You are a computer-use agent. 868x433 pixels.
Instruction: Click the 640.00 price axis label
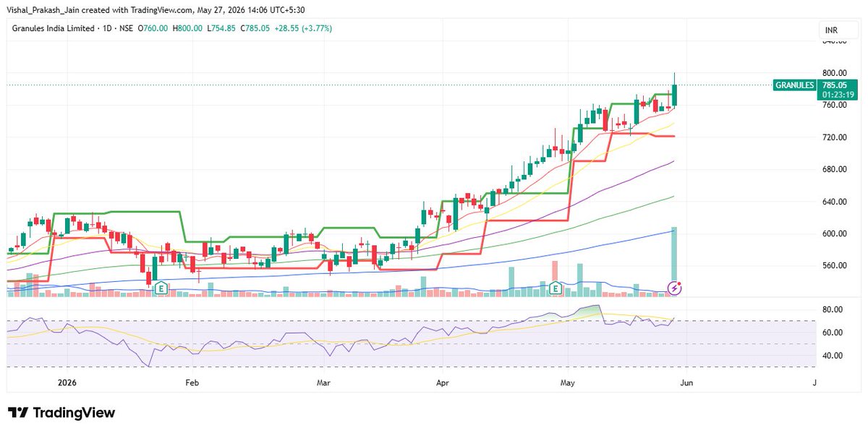[x=834, y=202]
